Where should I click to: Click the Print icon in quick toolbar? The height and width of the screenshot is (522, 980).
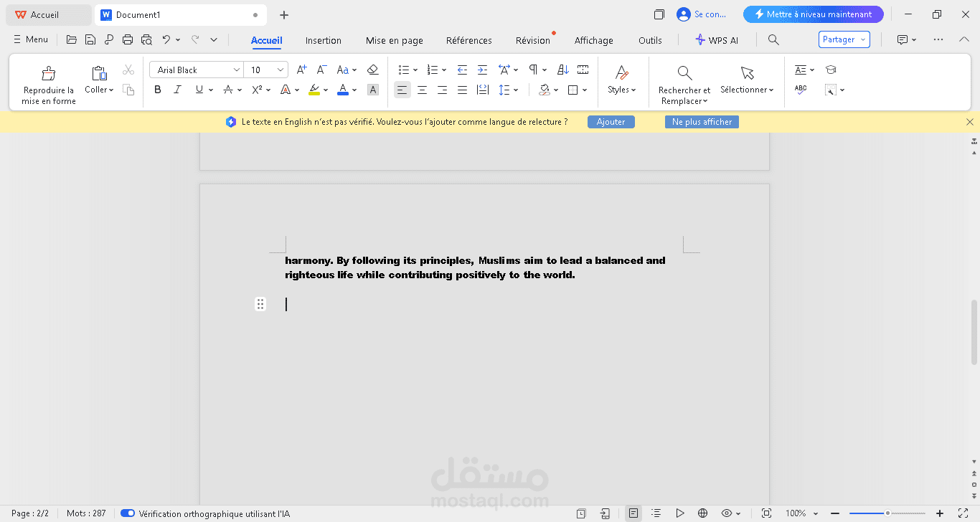click(128, 39)
